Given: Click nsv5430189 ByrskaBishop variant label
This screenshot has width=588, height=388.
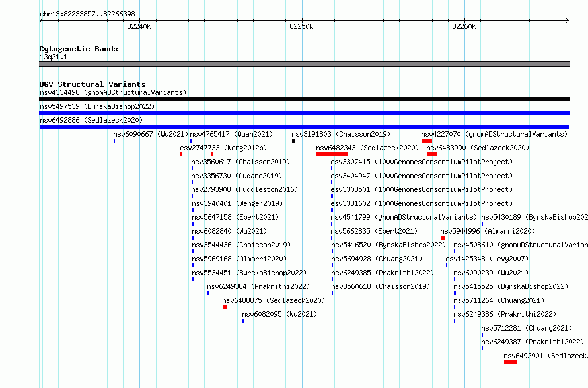Looking at the screenshot, I should (x=534, y=217).
